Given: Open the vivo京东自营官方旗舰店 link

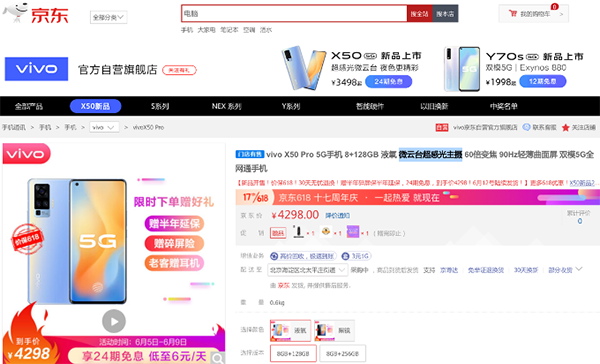Looking at the screenshot, I should click(485, 127).
